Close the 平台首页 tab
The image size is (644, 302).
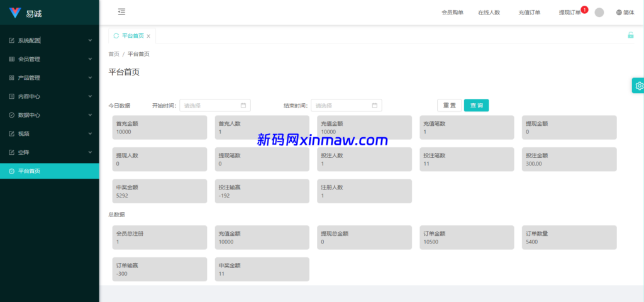point(148,36)
